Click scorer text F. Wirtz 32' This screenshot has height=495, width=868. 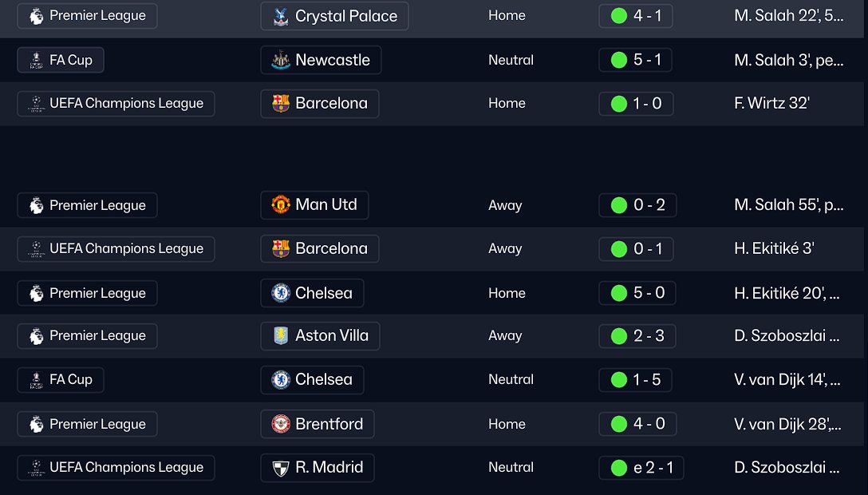(771, 104)
